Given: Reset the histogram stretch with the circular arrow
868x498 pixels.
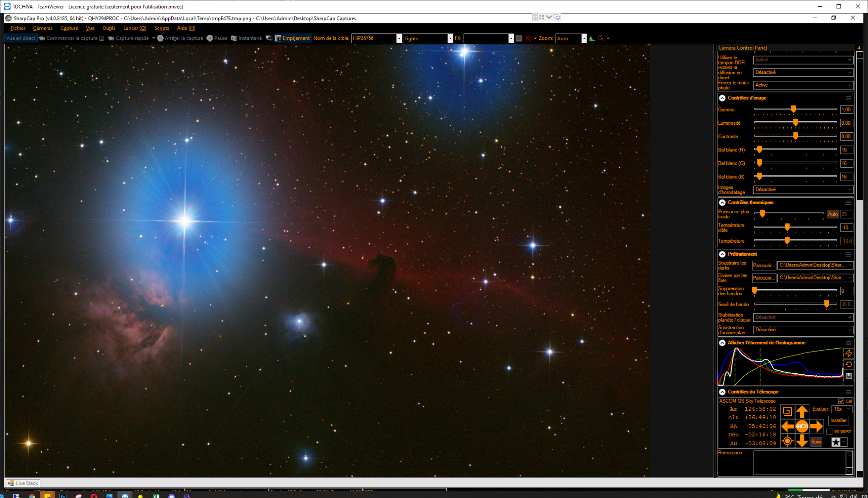Looking at the screenshot, I should tap(849, 364).
